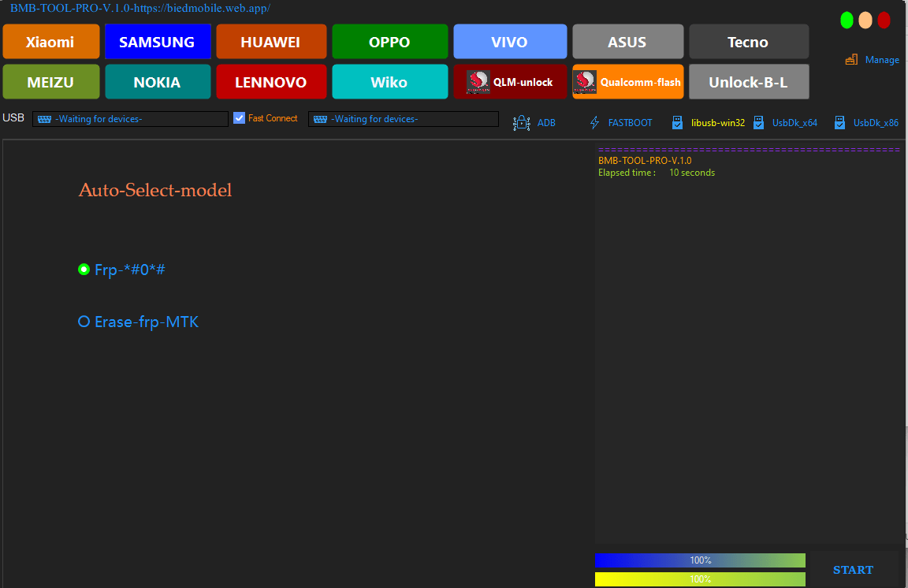Select the Frp-*#0*# radio option
The width and height of the screenshot is (908, 588).
121,270
